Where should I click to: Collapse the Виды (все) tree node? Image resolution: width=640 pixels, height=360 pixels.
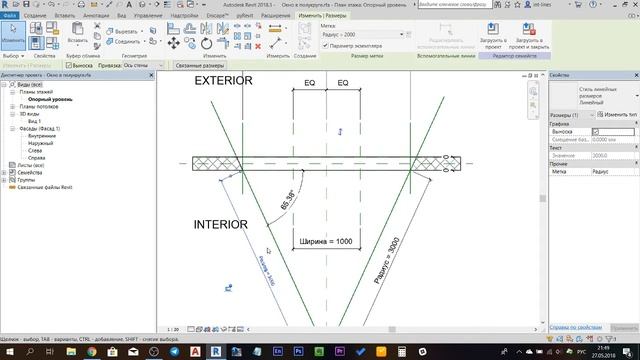tap(4, 84)
